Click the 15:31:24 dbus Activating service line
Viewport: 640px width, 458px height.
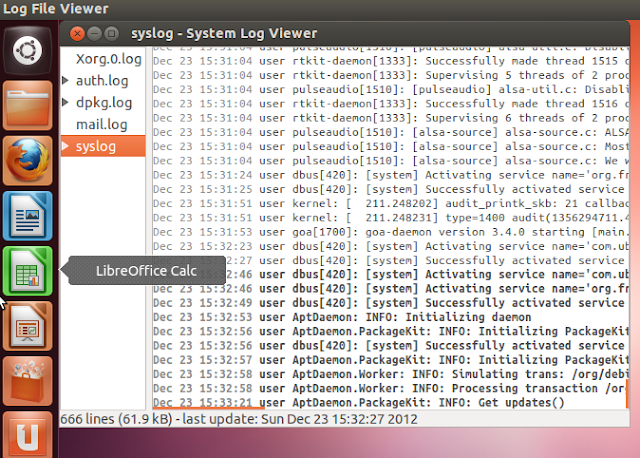[x=390, y=175]
